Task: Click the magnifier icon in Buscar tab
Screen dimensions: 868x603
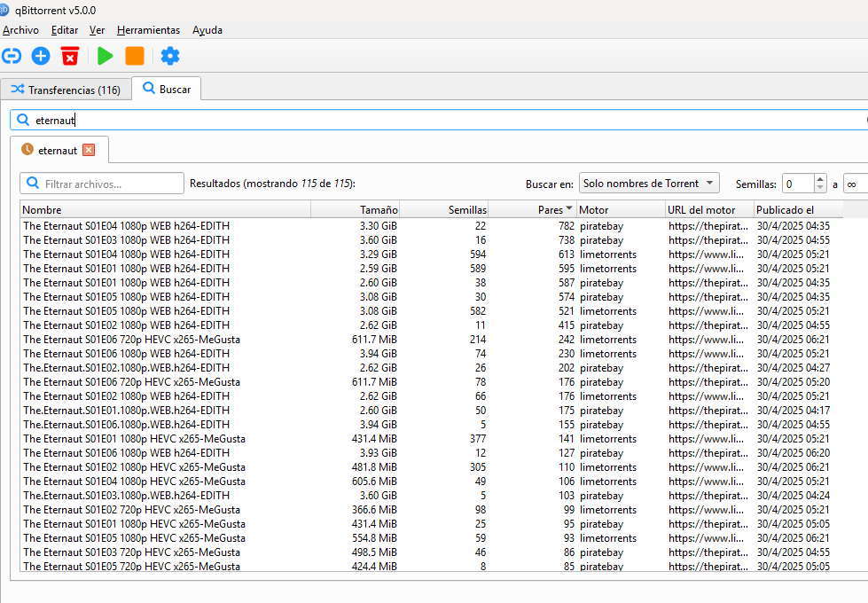Action: click(149, 88)
